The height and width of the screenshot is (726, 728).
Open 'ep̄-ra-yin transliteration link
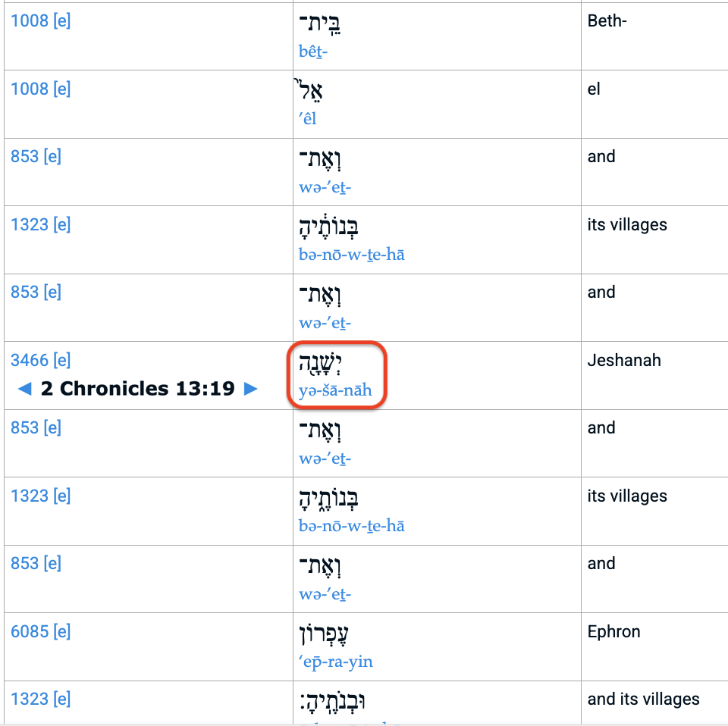(x=335, y=661)
